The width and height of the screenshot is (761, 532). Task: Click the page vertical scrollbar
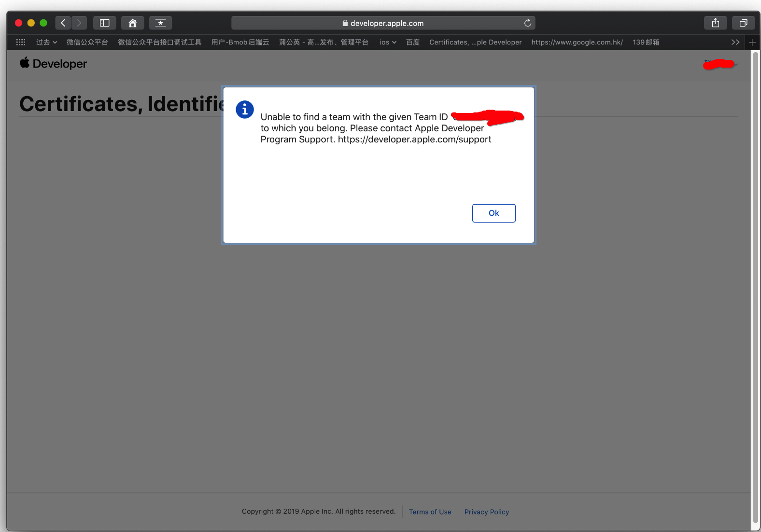click(x=756, y=287)
